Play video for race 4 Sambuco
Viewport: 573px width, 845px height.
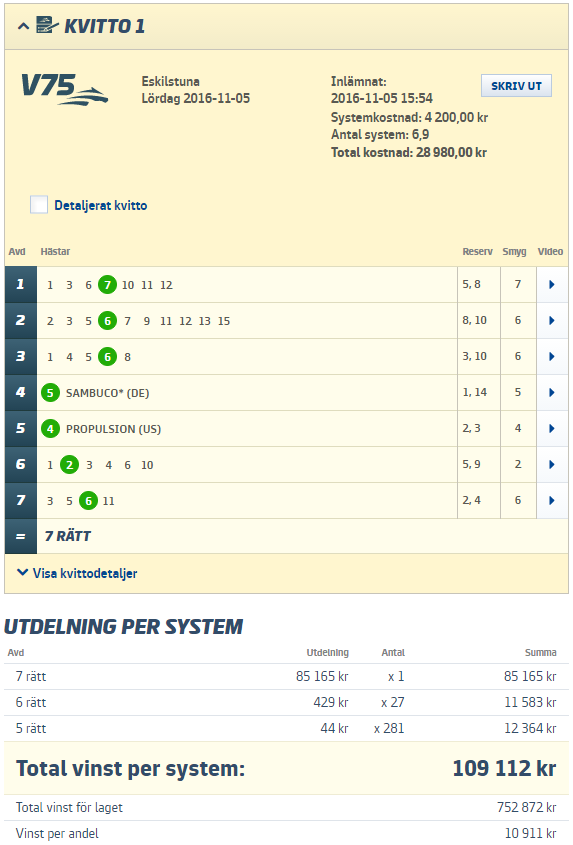click(x=552, y=393)
